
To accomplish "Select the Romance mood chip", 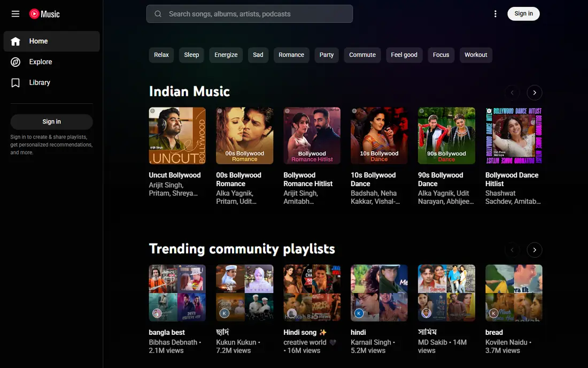I will [x=291, y=55].
